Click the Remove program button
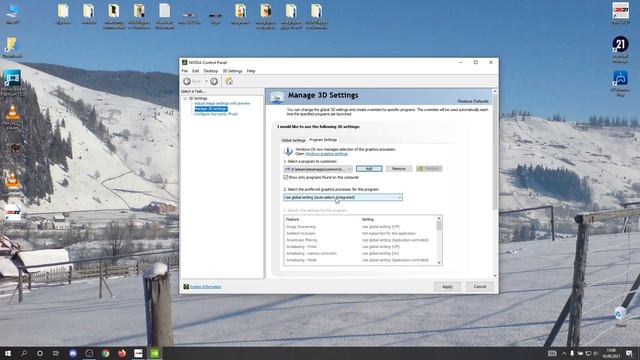 pos(399,169)
